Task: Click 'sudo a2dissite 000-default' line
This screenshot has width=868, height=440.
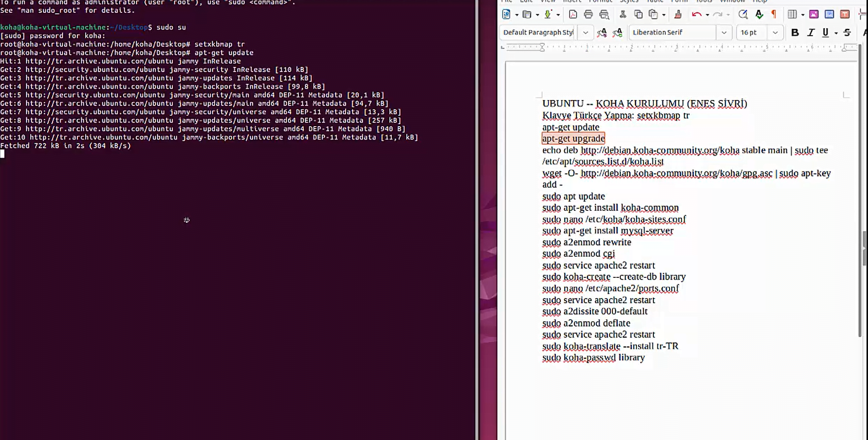Action: [x=595, y=311]
